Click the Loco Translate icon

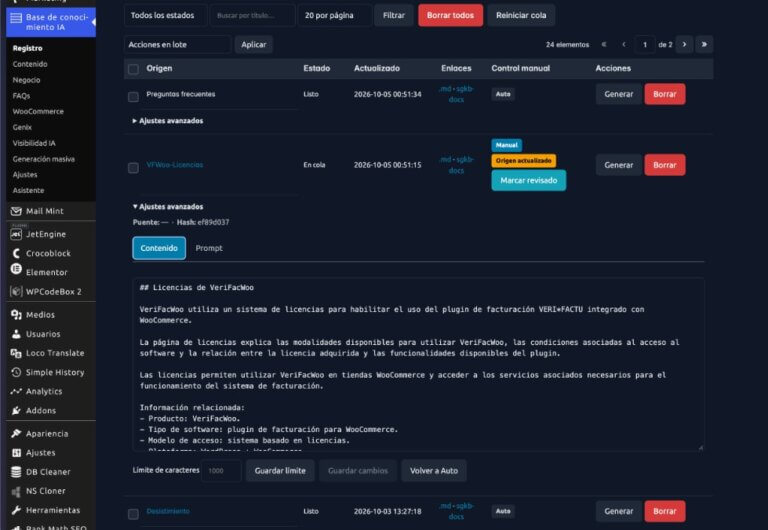(x=16, y=353)
